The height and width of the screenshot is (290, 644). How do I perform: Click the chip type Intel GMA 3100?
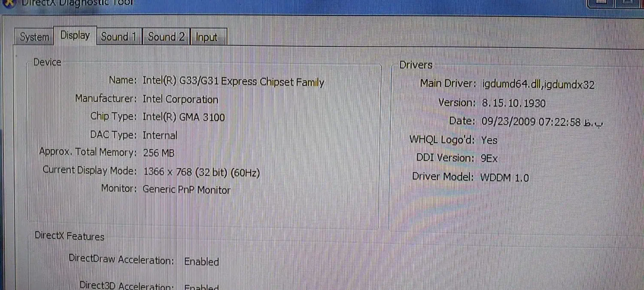pos(183,117)
